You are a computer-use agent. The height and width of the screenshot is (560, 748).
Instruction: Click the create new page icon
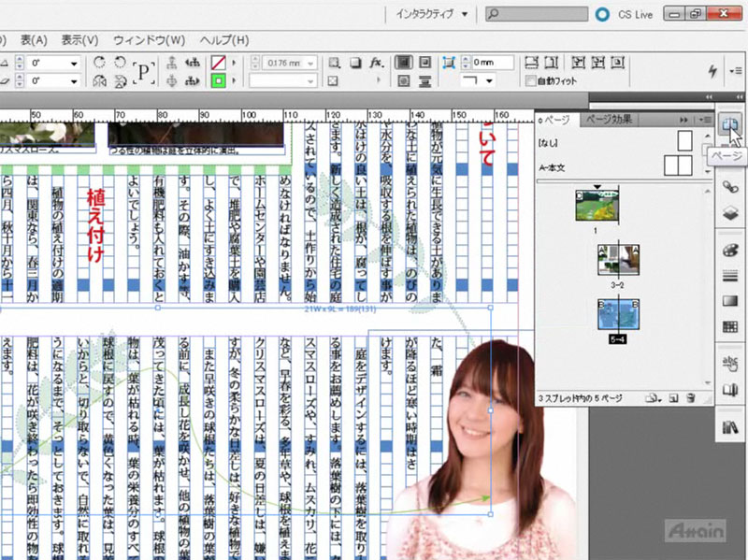click(x=673, y=399)
